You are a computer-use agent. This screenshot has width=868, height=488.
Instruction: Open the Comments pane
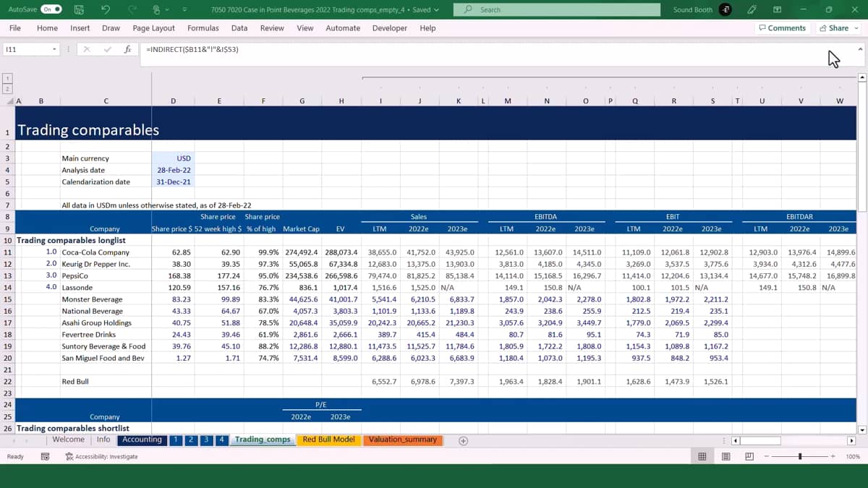[x=782, y=28]
